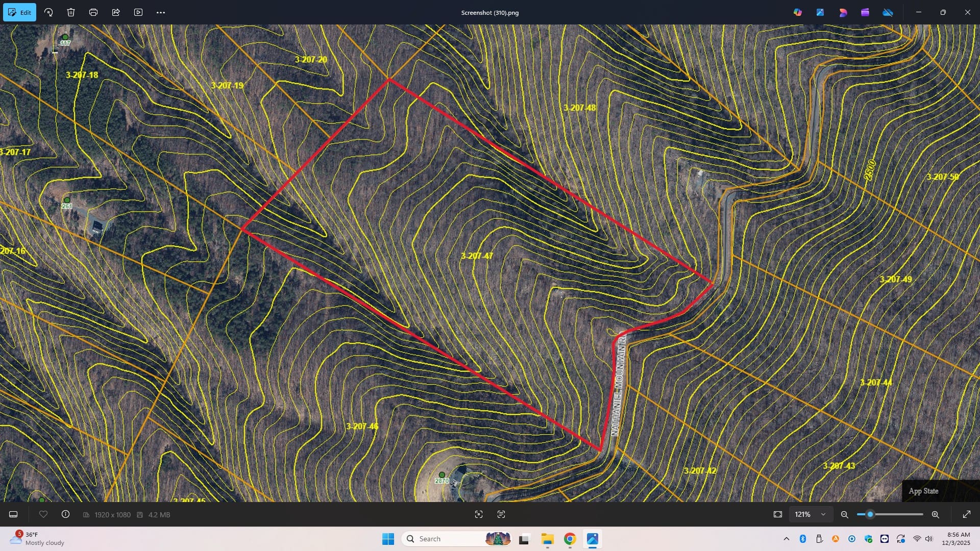Click the zoom in magnifier icon
Screen dimensions: 980x551
(936, 514)
